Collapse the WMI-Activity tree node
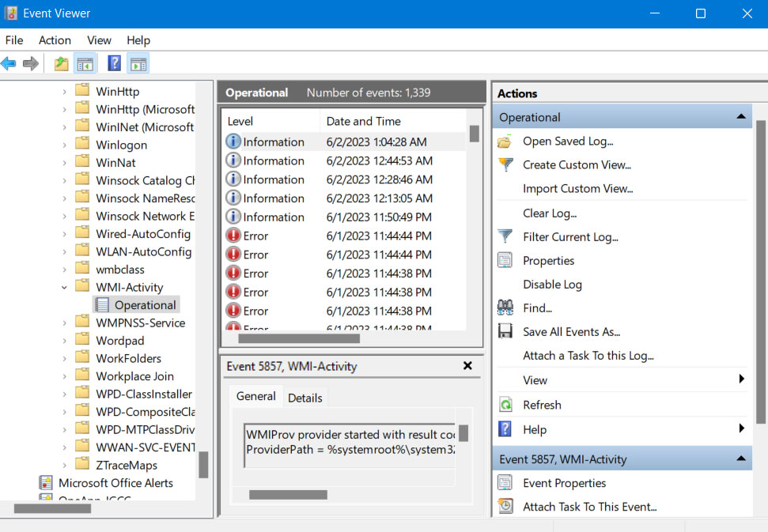Screen dimensions: 768x532 pyautogui.click(x=64, y=287)
